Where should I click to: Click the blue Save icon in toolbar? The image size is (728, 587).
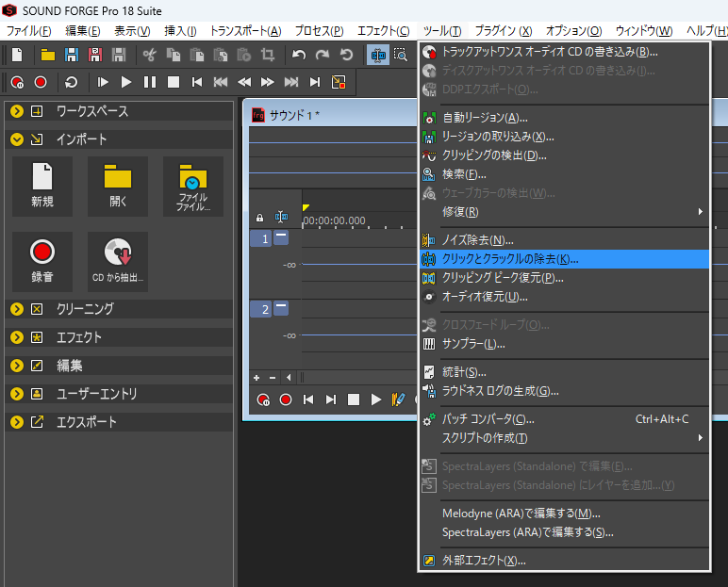[x=72, y=55]
